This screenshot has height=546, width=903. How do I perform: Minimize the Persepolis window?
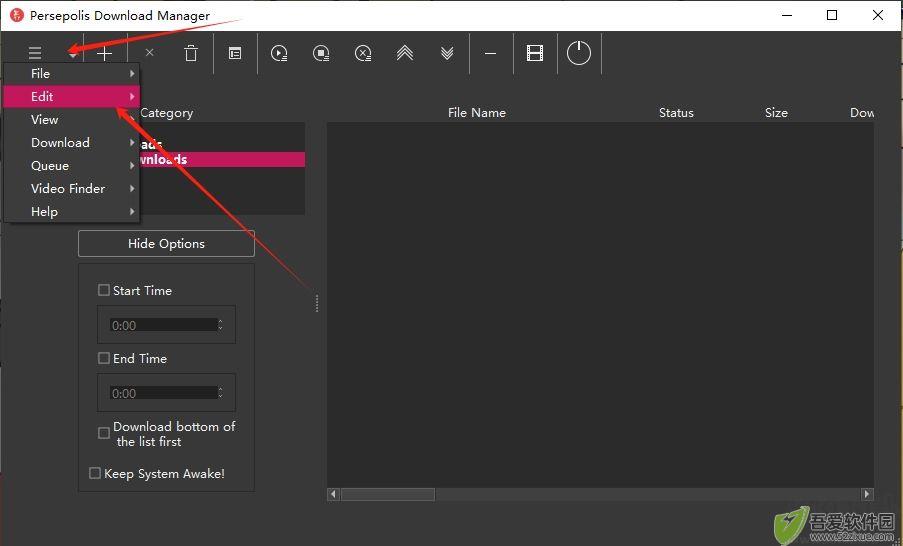point(787,16)
